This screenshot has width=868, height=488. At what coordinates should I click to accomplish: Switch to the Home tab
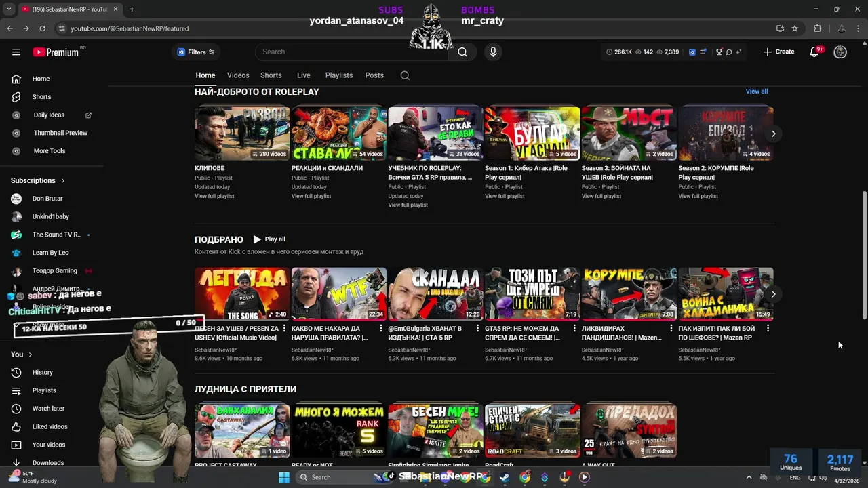[x=205, y=75]
